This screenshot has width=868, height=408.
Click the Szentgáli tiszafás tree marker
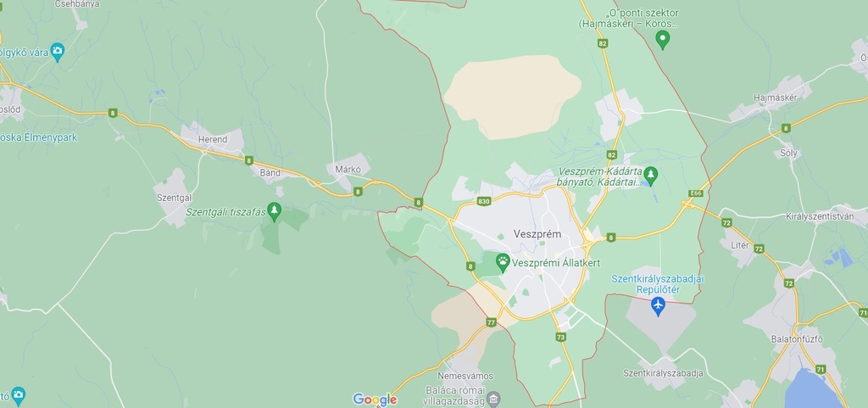274,211
